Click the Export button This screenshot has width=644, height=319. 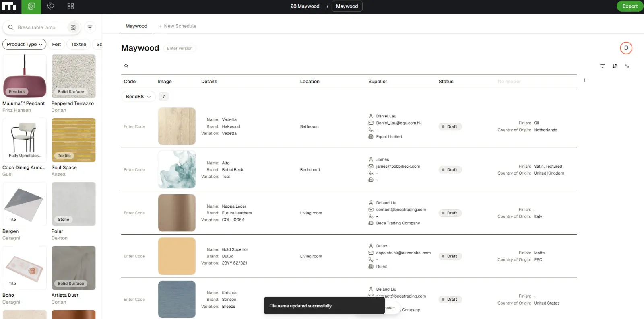pos(630,6)
